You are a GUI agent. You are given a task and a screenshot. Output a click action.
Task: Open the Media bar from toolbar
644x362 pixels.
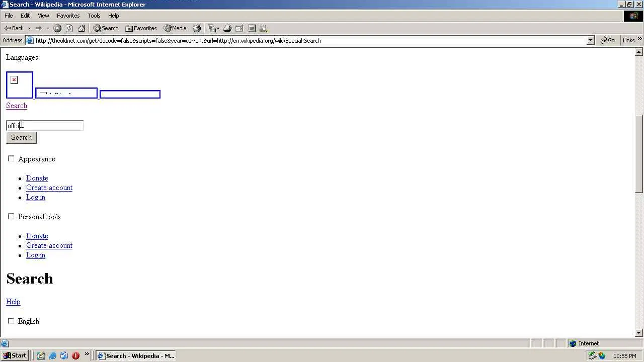(x=175, y=28)
